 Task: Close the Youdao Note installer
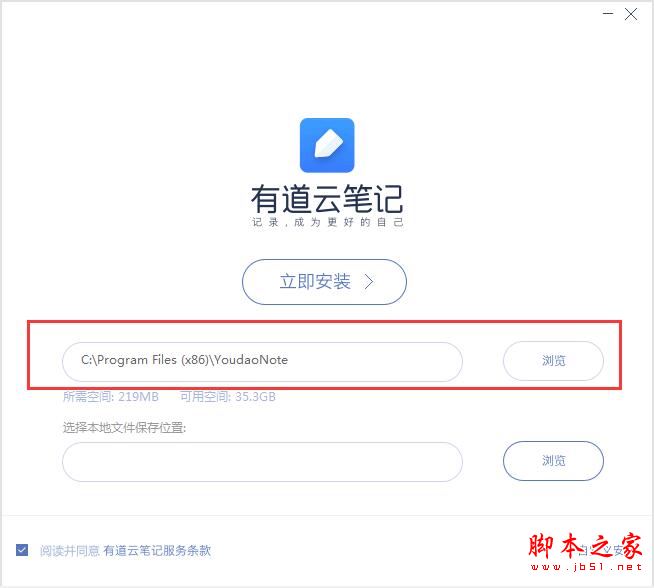tap(631, 14)
